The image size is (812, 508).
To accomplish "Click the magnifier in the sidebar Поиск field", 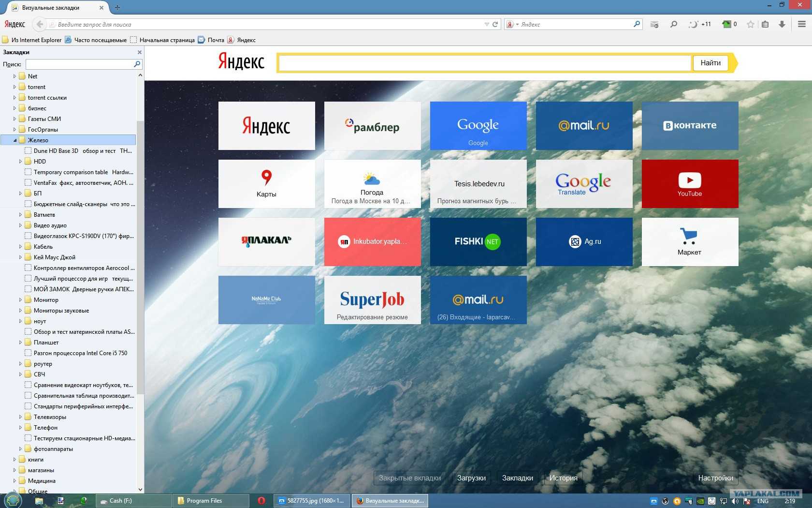I will [137, 64].
